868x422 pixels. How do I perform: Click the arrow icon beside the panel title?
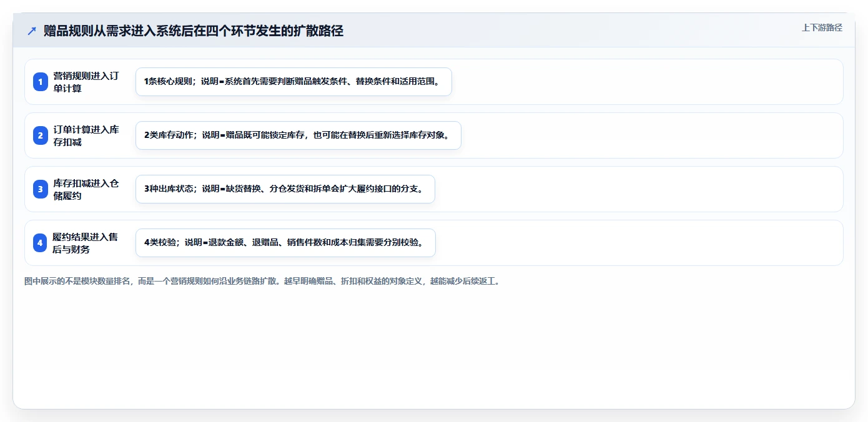32,31
